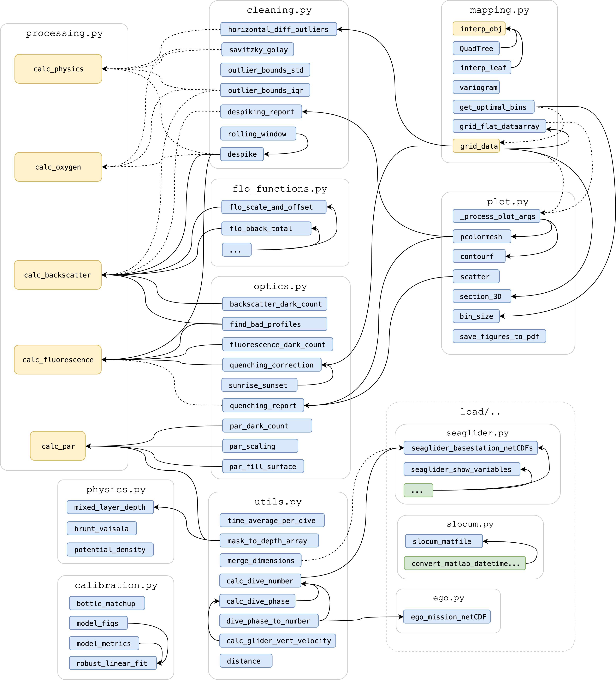Select the slocum_matfile node
This screenshot has height=680, width=616.
(x=444, y=541)
